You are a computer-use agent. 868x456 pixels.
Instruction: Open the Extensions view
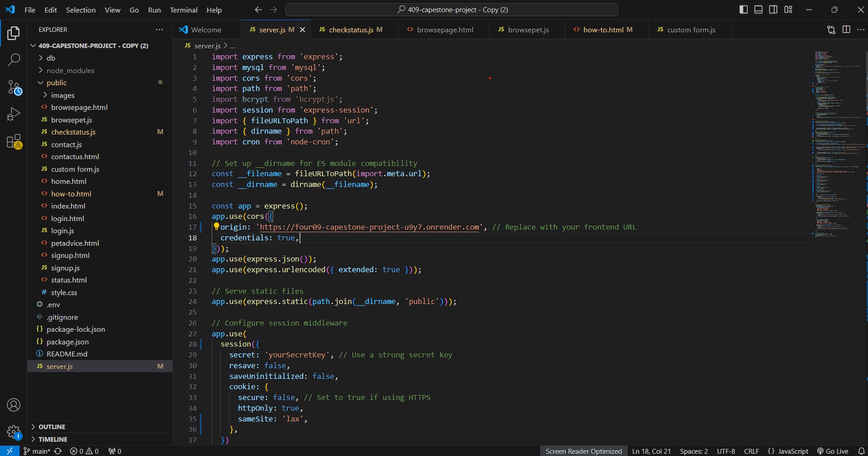tap(14, 142)
